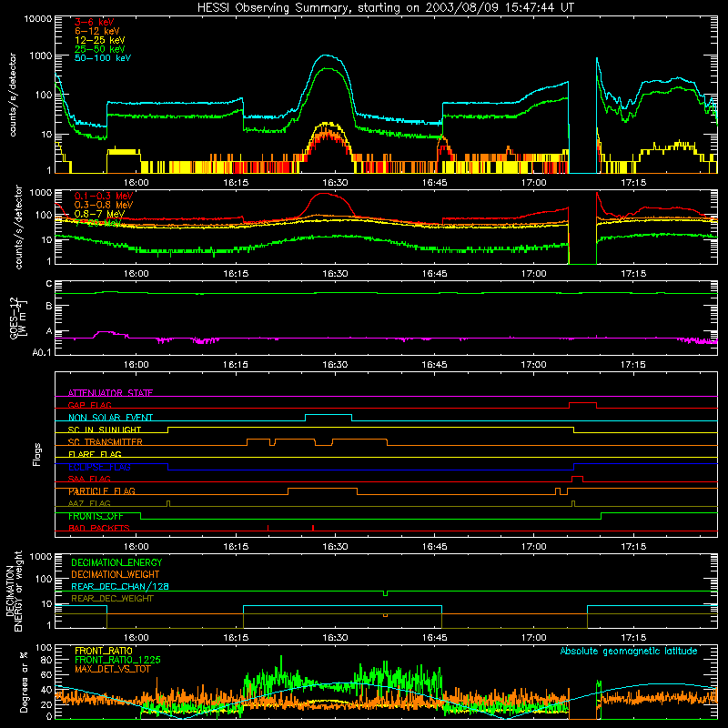Click the FRONT_RATIO_1225 legend label
Viewport: 728px width, 728px height.
coord(117,660)
